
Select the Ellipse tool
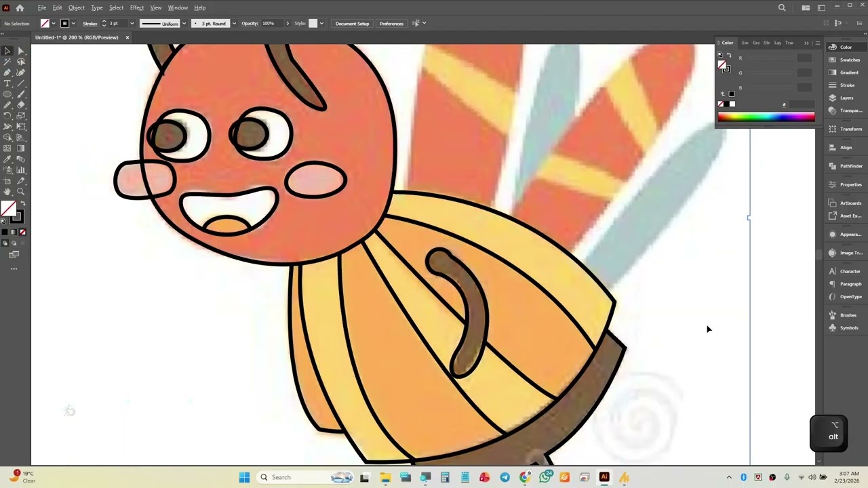pos(7,94)
